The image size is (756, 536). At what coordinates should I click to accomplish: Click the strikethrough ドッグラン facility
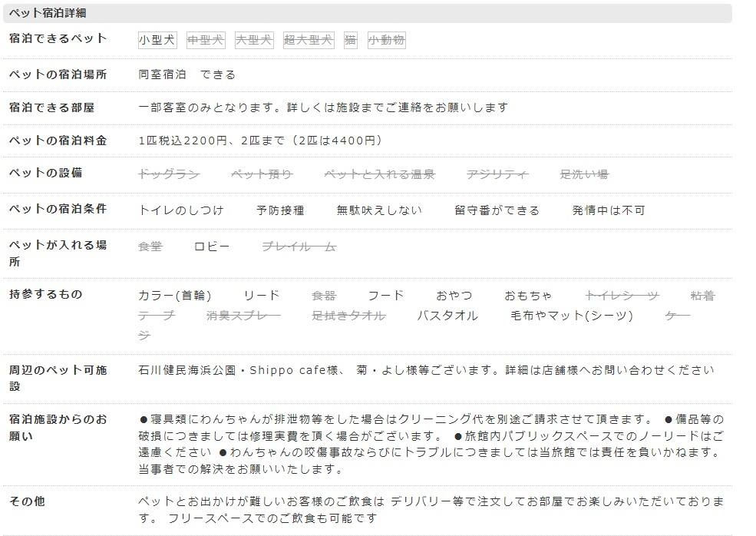(169, 174)
